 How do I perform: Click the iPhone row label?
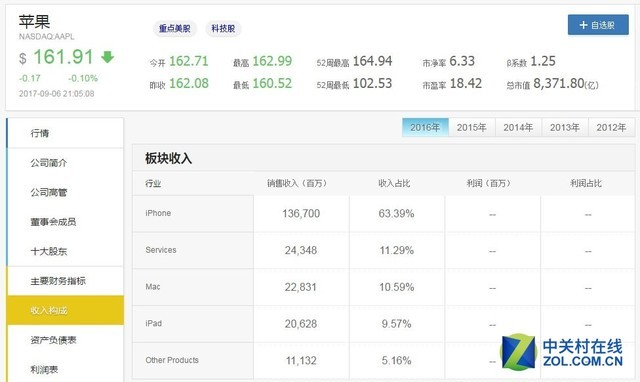click(x=158, y=213)
